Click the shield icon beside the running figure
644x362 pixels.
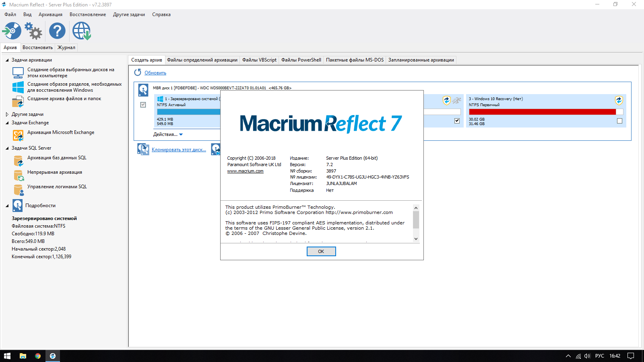pos(446,100)
